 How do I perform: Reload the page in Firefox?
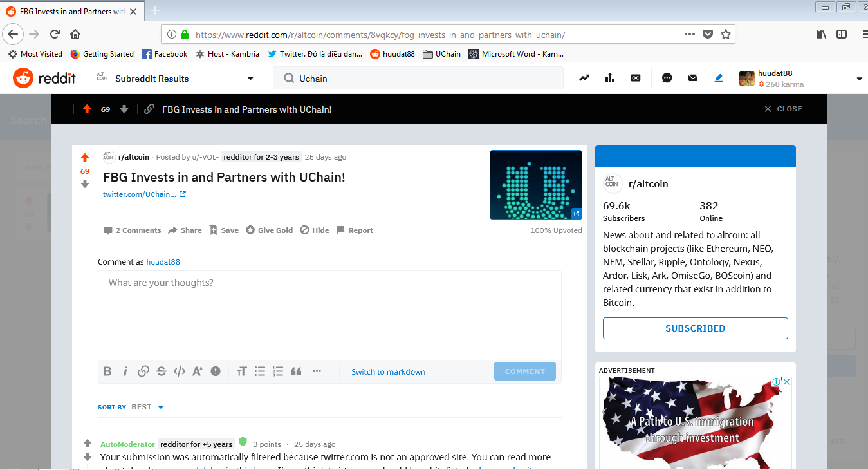click(x=55, y=34)
